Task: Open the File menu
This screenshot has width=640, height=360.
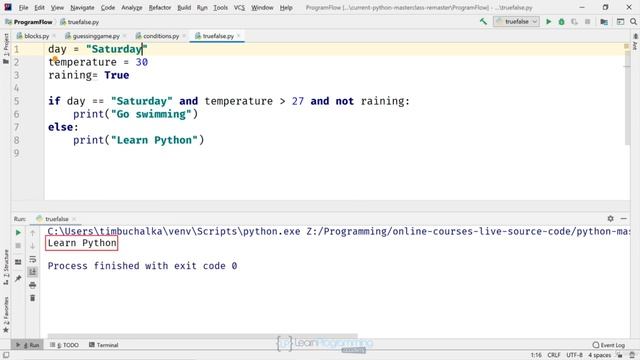Action: [23, 7]
